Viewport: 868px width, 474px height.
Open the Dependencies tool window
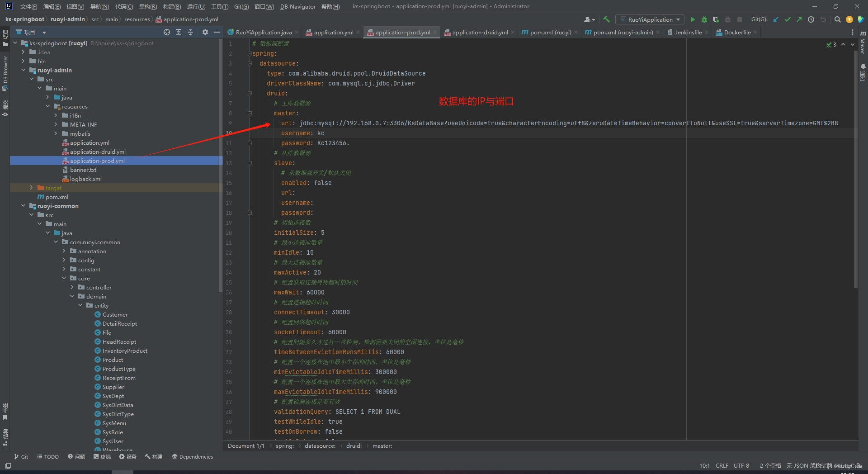click(192, 457)
